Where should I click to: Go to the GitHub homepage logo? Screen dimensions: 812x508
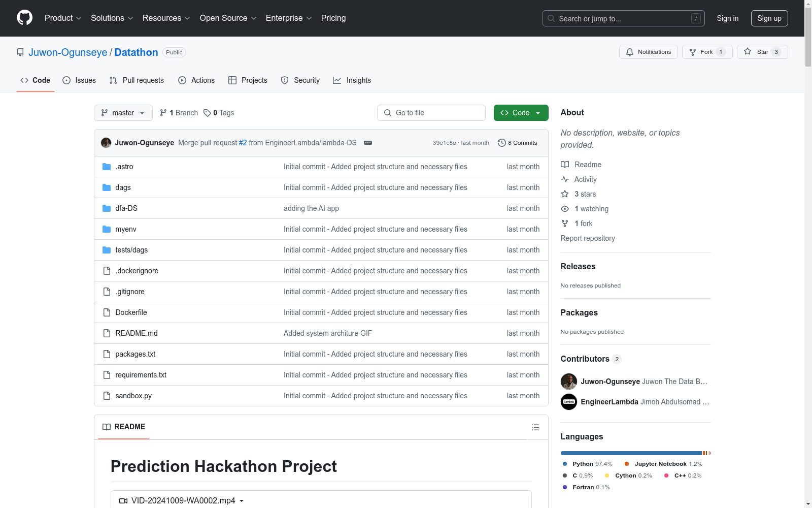(24, 18)
